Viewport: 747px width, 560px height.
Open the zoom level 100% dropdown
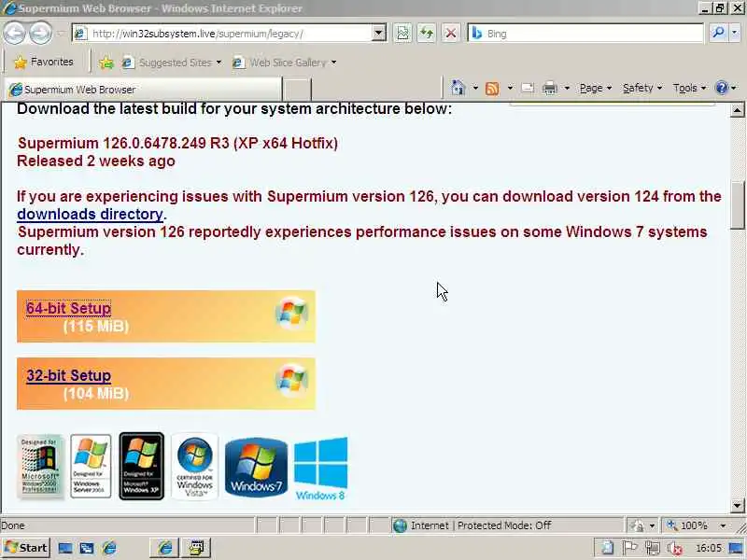coord(723,525)
